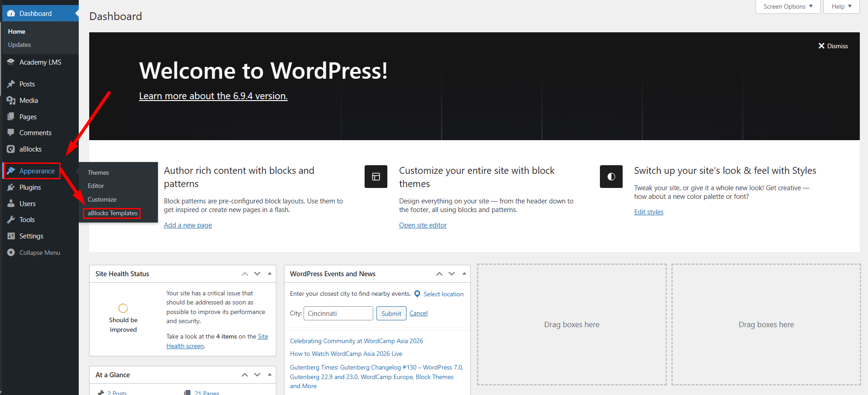Cancel the city location entry
The image size is (868, 395).
pos(419,314)
